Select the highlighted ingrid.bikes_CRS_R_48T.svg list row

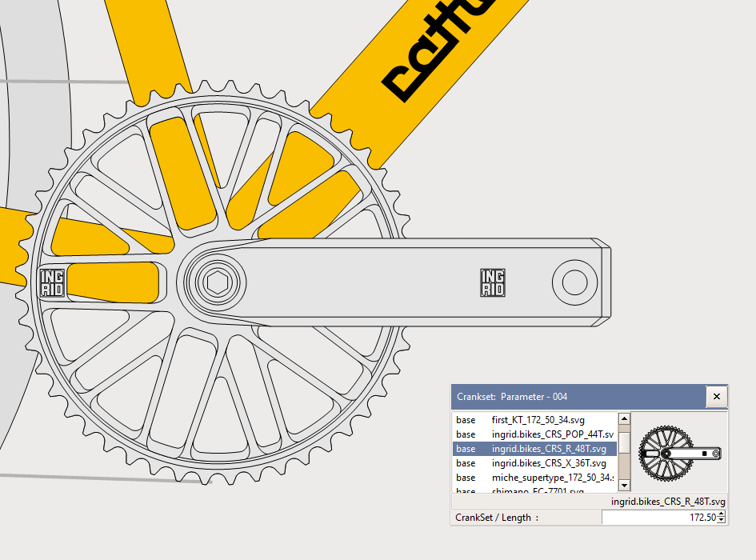(534, 449)
